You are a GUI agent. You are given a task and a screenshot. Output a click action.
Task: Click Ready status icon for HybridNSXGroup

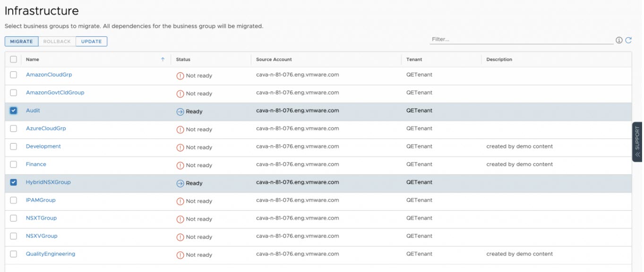[180, 183]
